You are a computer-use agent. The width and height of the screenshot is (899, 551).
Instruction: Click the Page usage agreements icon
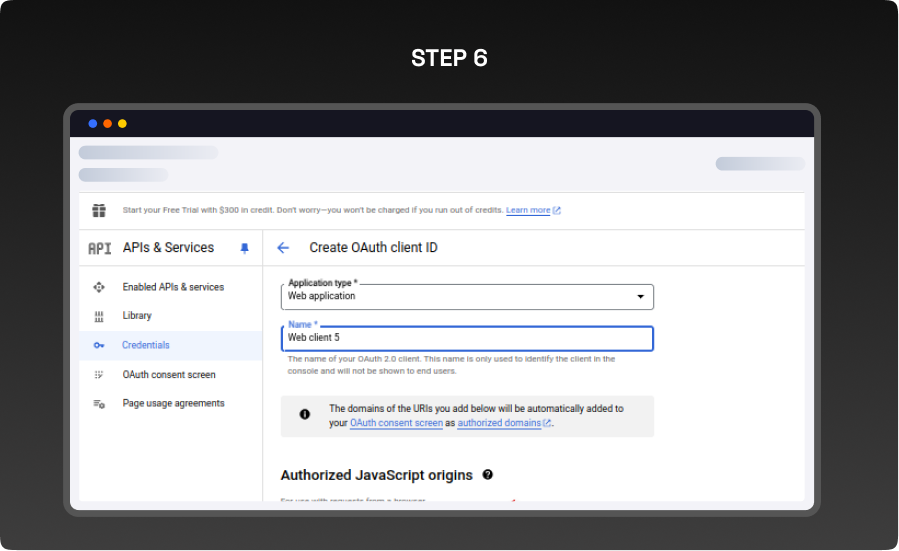pyautogui.click(x=99, y=404)
